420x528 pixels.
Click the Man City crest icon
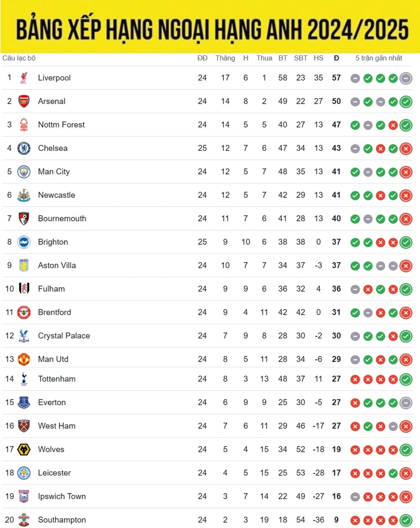[x=24, y=172]
